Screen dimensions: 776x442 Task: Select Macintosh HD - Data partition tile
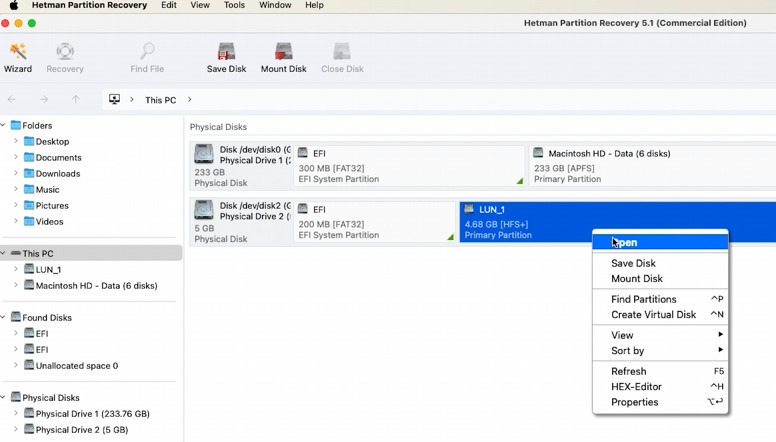[652, 166]
